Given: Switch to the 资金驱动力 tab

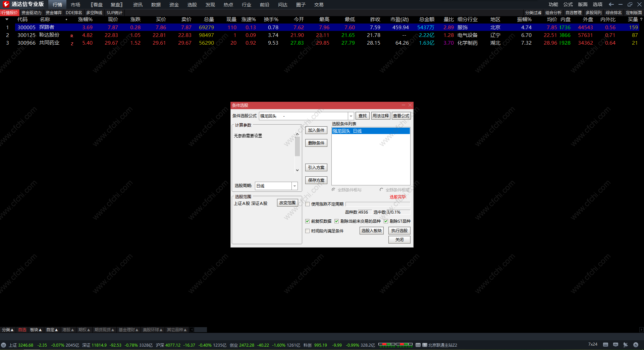Looking at the screenshot, I should click(x=32, y=13).
